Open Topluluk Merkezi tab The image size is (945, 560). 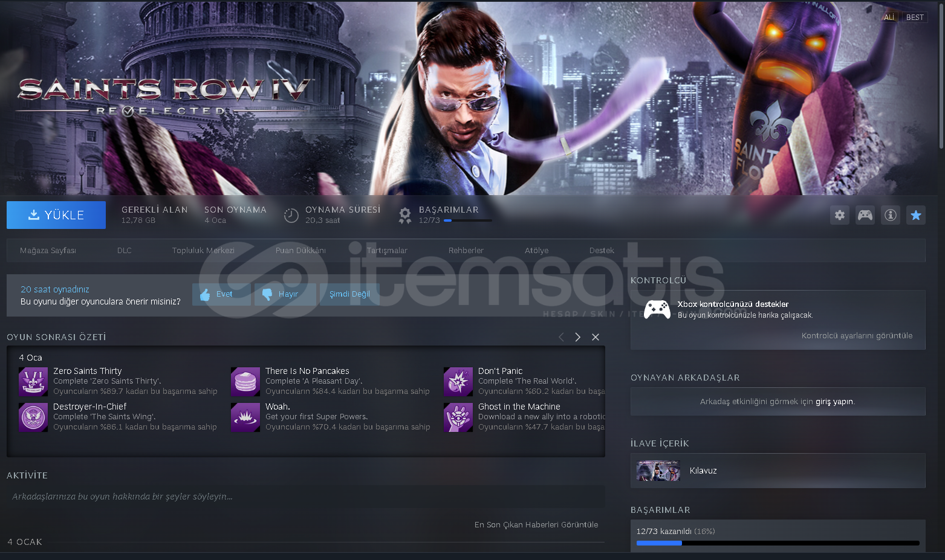[x=203, y=250]
